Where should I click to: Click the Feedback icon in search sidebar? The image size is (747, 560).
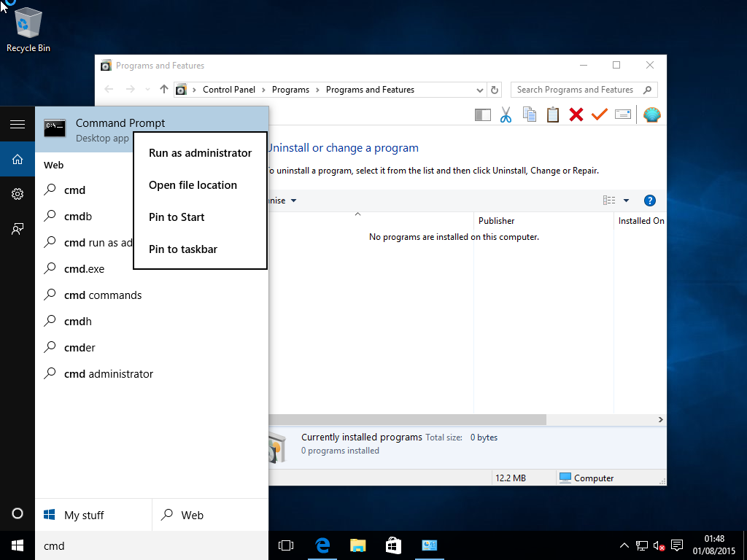tap(18, 229)
